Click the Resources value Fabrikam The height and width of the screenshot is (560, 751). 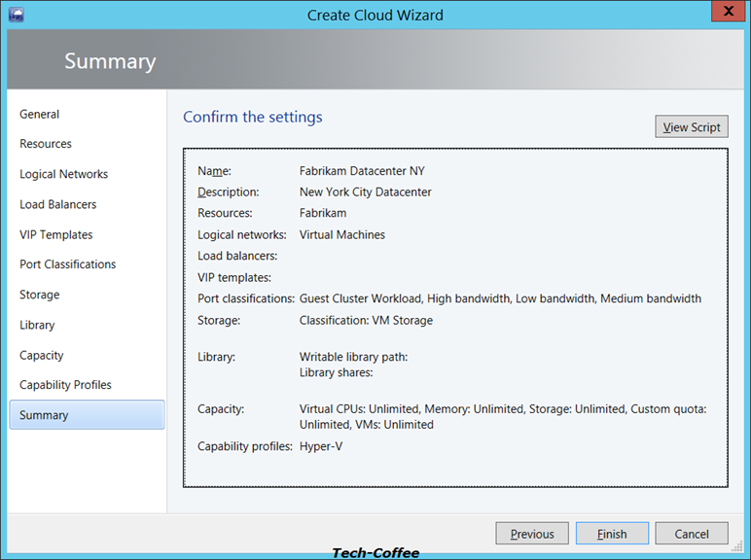pyautogui.click(x=323, y=213)
